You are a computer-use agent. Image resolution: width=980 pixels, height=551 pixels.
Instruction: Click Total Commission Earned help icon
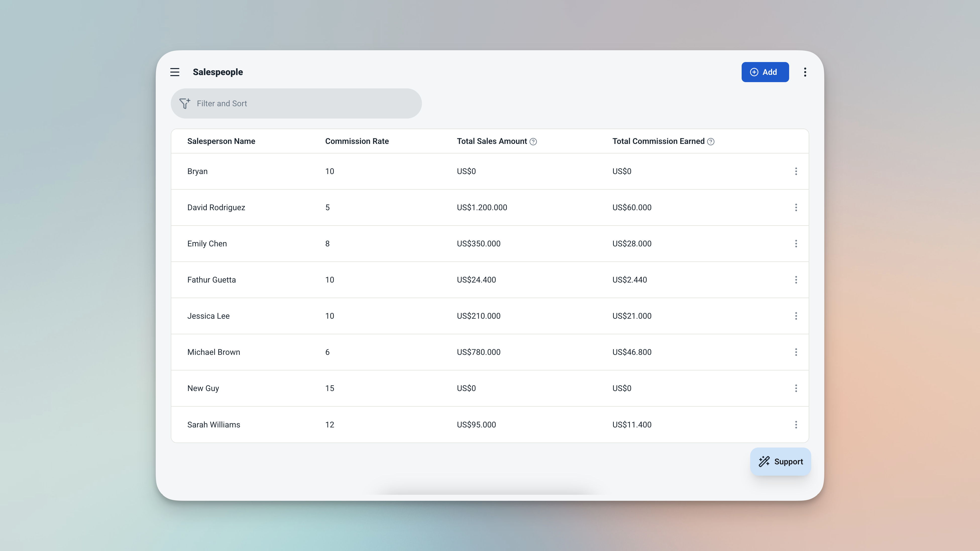click(711, 142)
